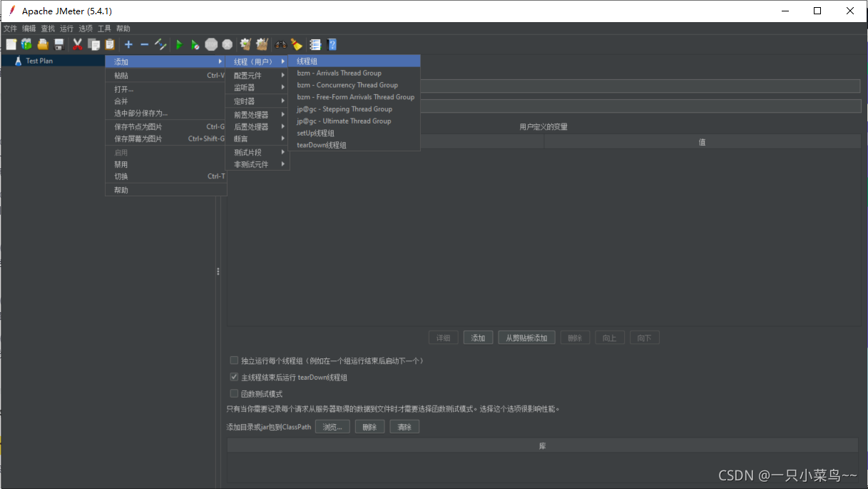Click the Open file folder icon

point(43,44)
